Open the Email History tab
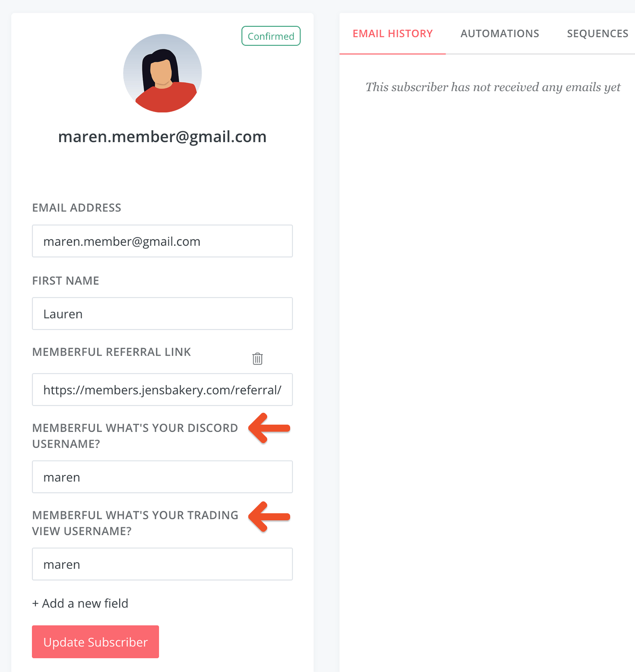Viewport: 635px width, 672px height. pos(392,34)
